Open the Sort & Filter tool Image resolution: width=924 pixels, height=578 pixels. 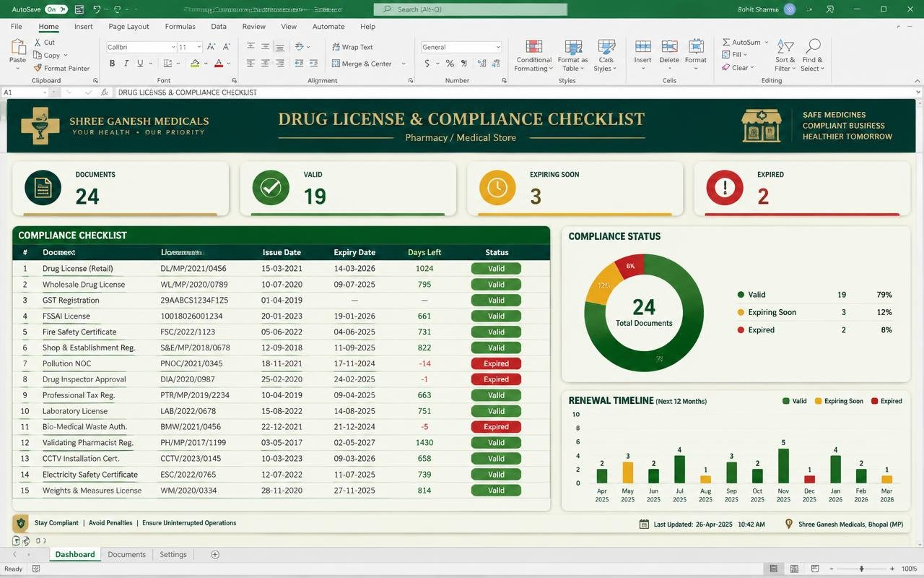click(785, 55)
